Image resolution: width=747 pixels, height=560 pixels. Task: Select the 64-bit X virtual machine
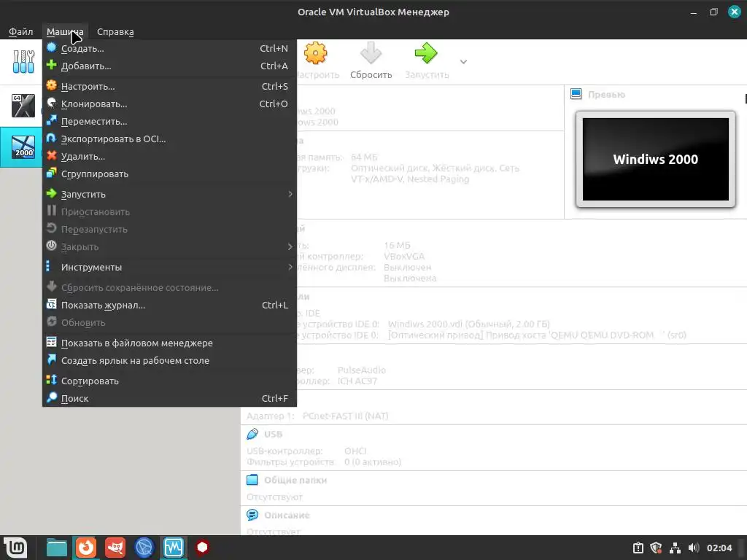click(23, 106)
